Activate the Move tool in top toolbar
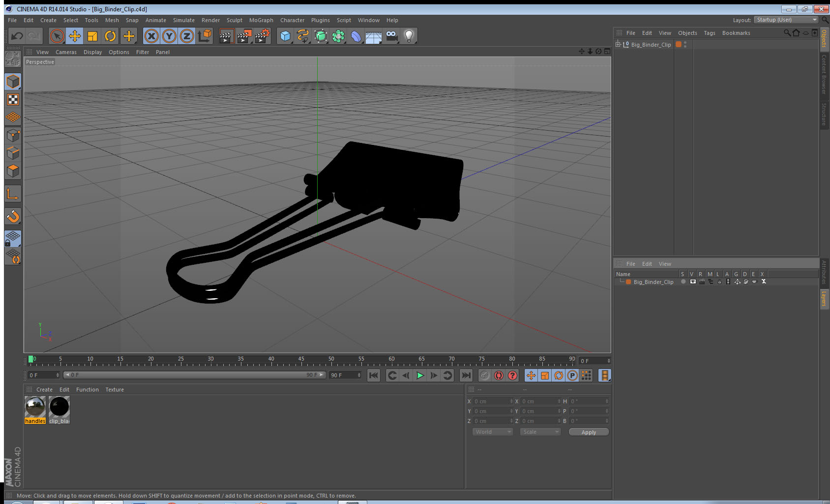 (x=75, y=36)
